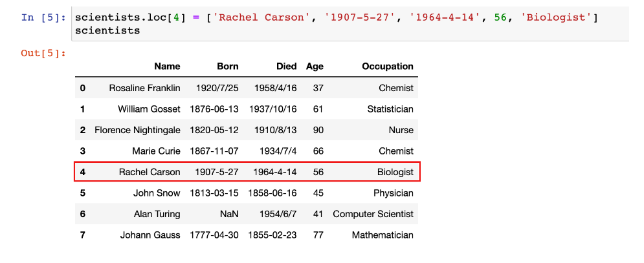
Task: Click the Born column header
Action: click(228, 66)
